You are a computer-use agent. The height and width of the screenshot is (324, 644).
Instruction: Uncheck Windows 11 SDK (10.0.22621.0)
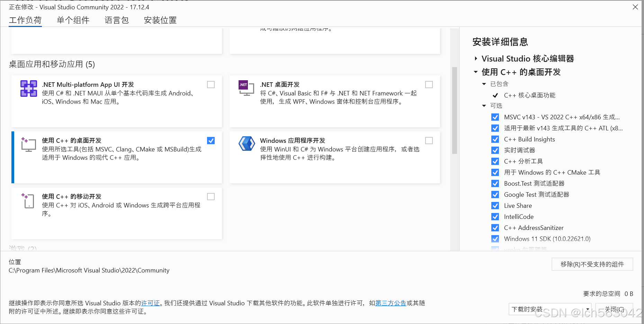495,239
